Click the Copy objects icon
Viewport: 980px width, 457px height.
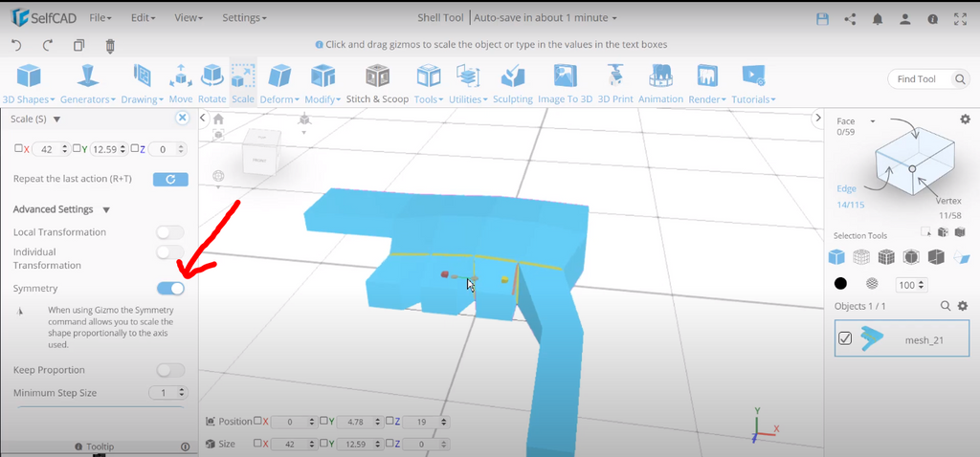pos(78,45)
